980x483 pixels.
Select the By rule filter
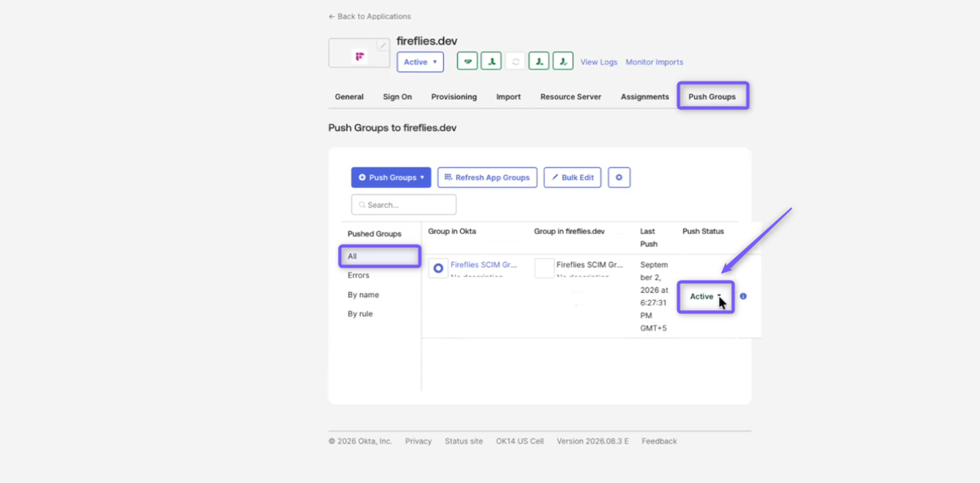(x=360, y=314)
